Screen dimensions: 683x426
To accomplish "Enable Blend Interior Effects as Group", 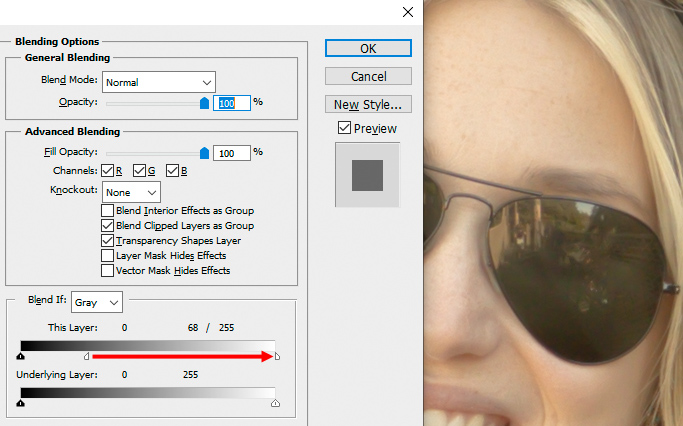I will [x=108, y=211].
